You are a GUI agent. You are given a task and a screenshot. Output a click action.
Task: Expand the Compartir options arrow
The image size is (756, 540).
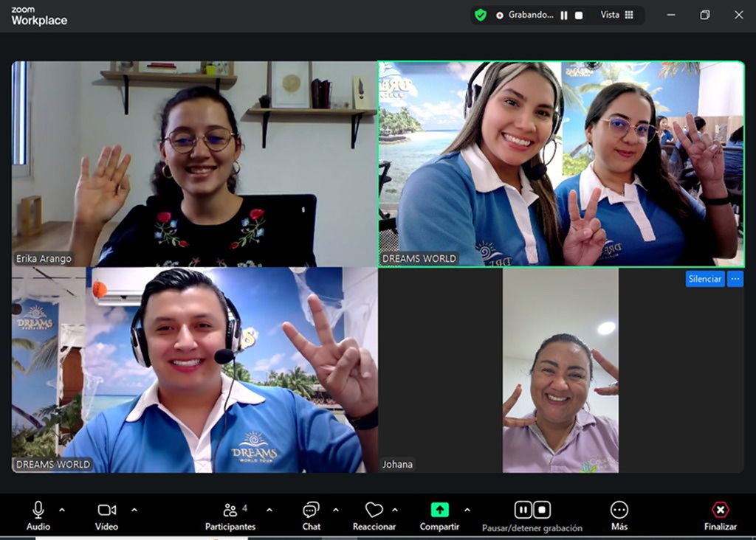pyautogui.click(x=467, y=510)
